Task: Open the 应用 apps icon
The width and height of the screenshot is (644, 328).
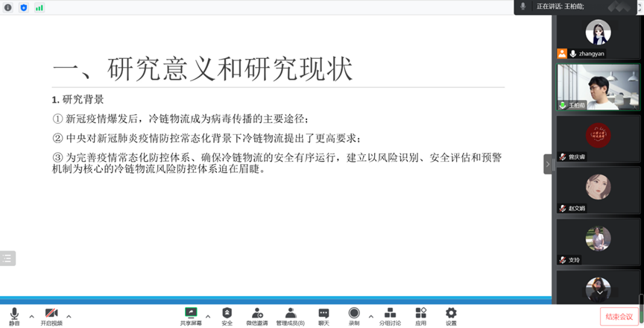Action: (421, 315)
